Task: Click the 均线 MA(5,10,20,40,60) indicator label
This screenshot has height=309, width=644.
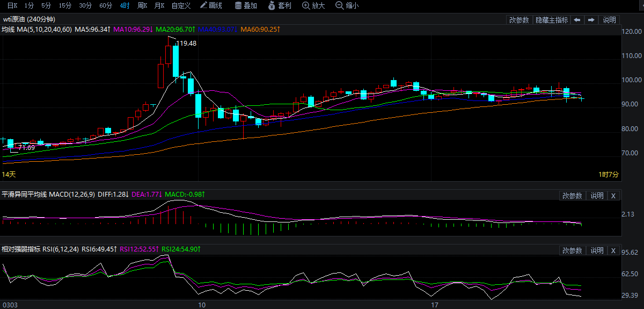Action: [x=36, y=29]
